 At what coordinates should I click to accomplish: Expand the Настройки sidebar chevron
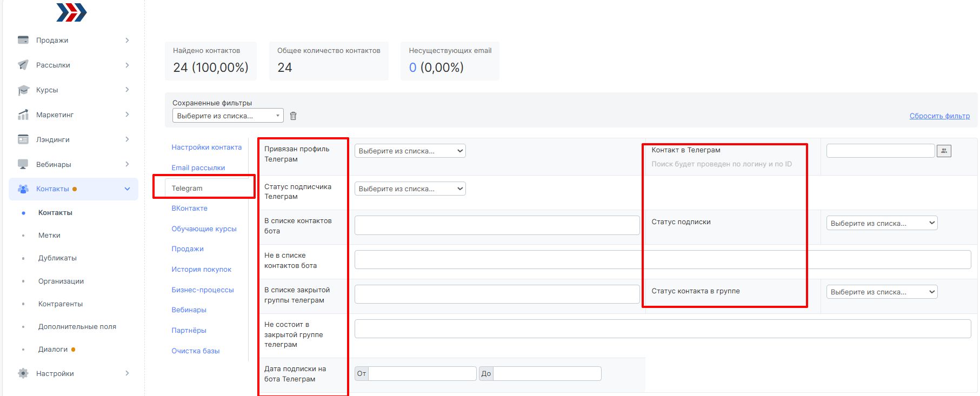tap(127, 373)
